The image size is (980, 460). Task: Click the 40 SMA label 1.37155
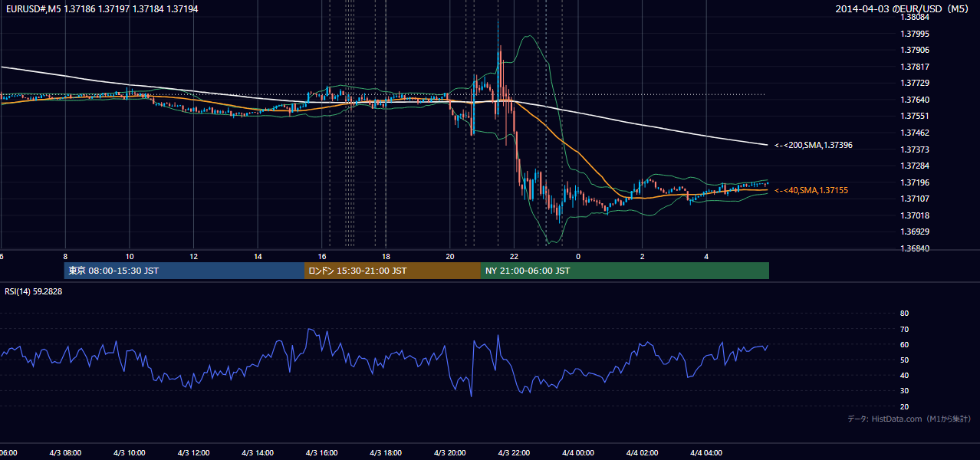pyautogui.click(x=811, y=190)
